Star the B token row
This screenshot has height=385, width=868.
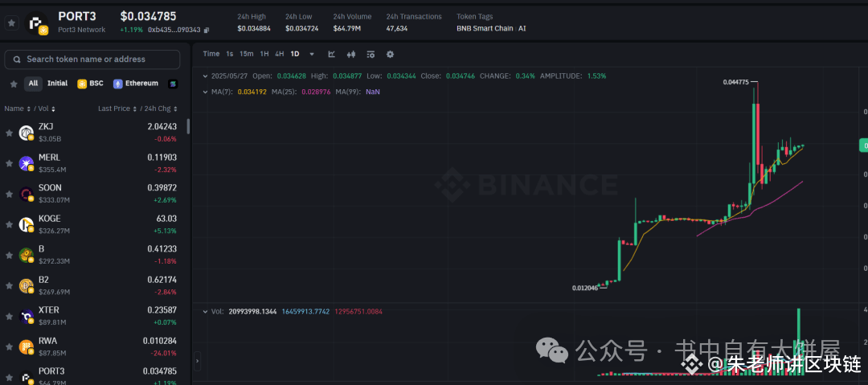pyautogui.click(x=9, y=256)
